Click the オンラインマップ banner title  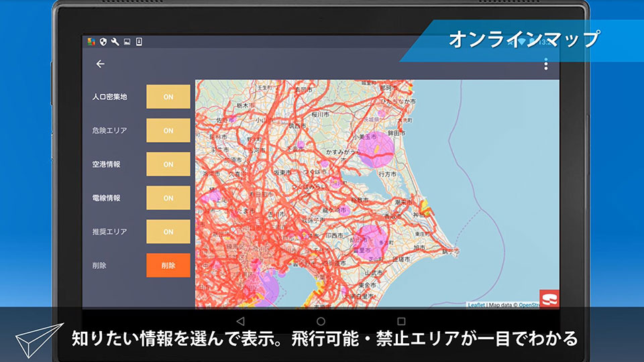(523, 40)
